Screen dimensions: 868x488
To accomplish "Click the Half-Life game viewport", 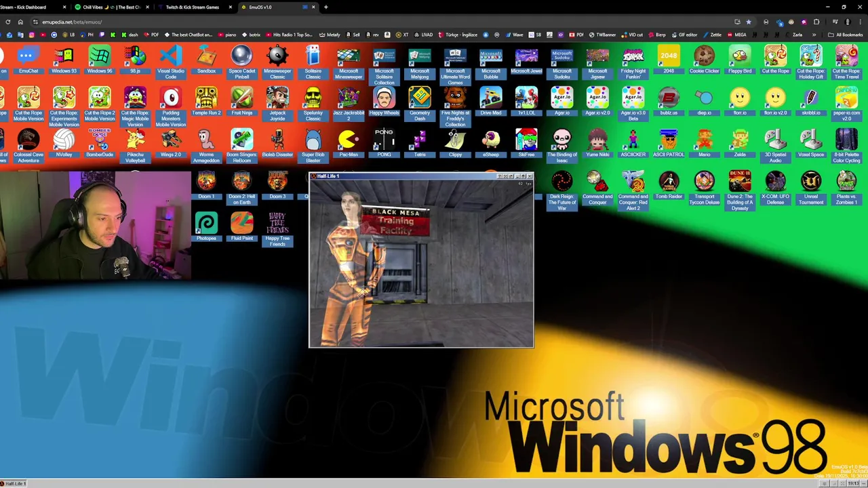I will [x=421, y=263].
